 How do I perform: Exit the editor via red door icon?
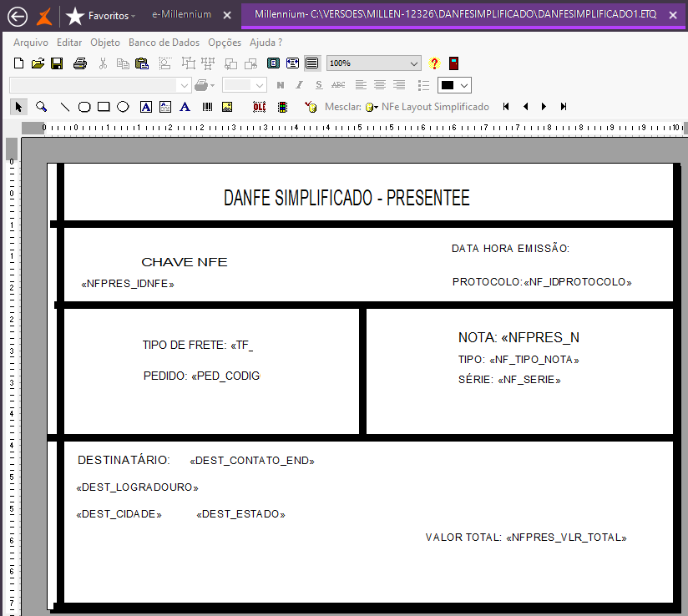click(453, 63)
